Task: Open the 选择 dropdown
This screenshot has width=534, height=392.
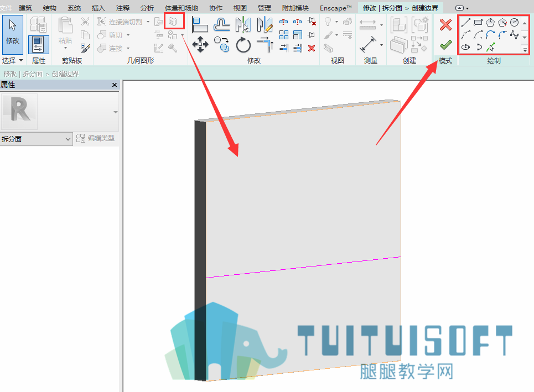Action: click(13, 61)
